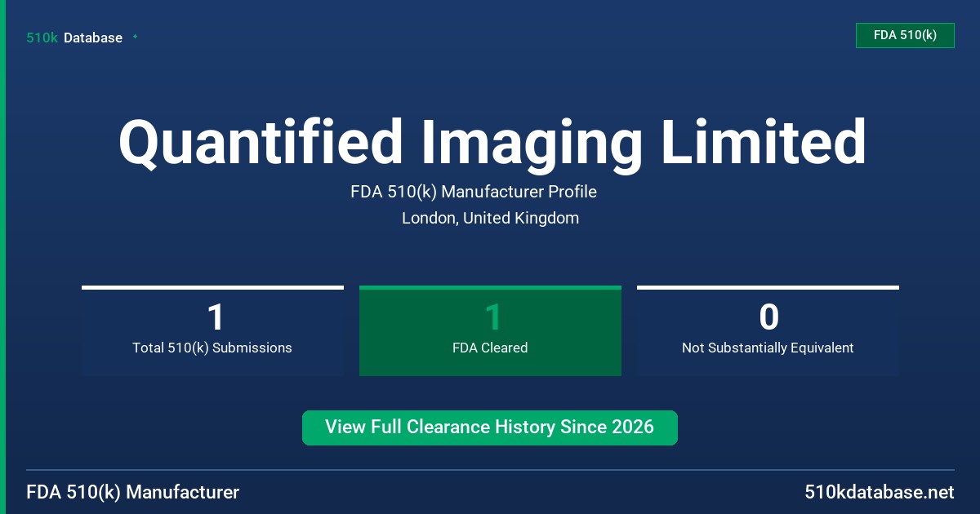Viewport: 980px width, 514px height.
Task: Select the Not Substantially Equivalent card
Action: click(x=768, y=330)
